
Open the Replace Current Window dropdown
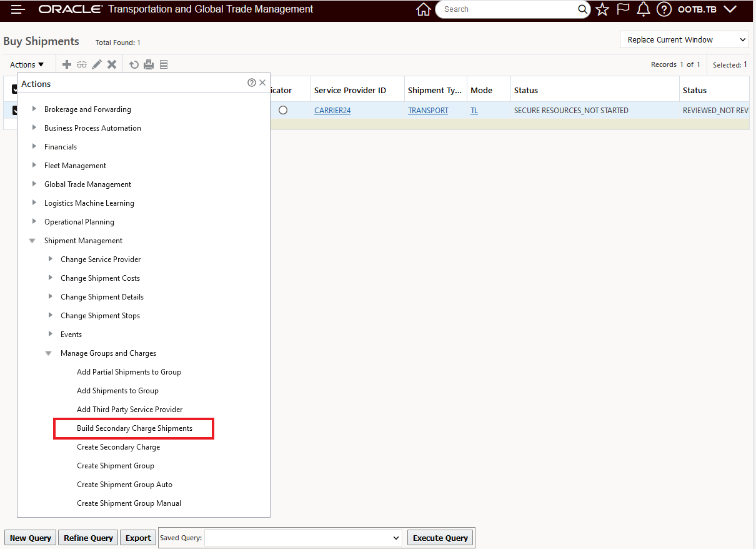click(684, 39)
